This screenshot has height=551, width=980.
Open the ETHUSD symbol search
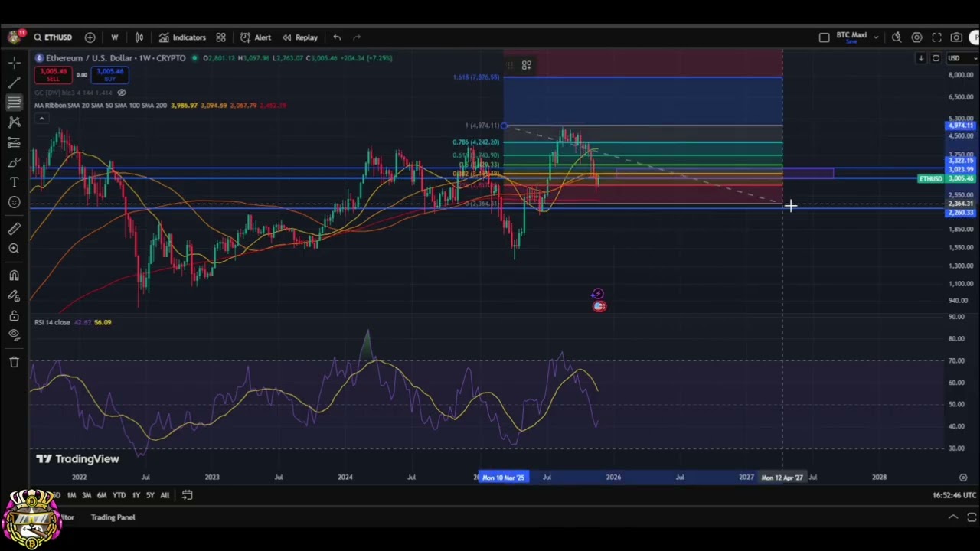point(53,37)
